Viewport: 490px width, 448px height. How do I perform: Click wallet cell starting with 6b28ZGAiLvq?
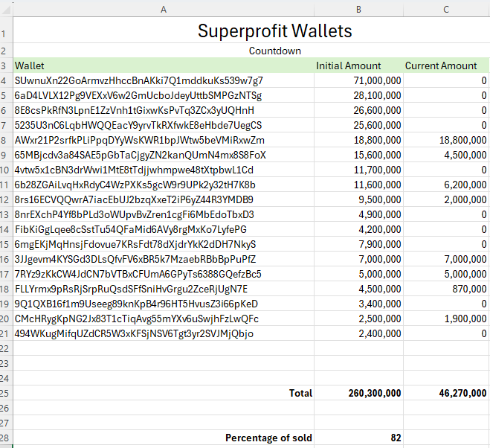(164, 185)
